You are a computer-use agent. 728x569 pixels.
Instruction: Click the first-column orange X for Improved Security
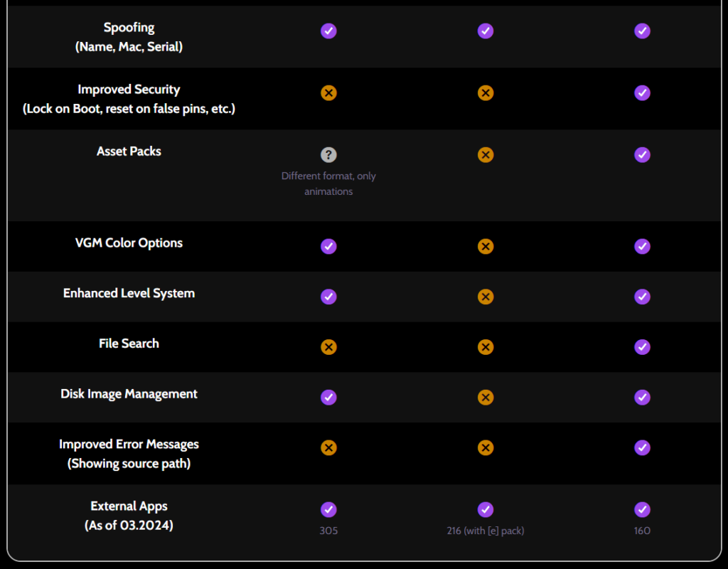click(x=328, y=93)
